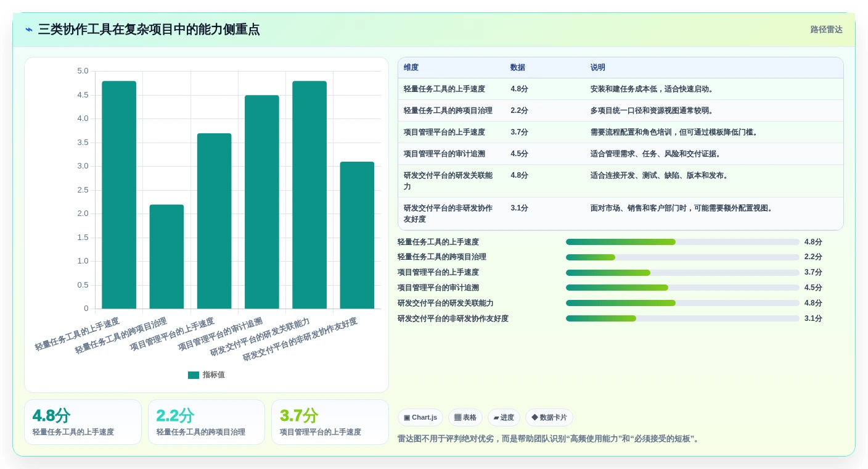Viewport: 868px width, 469px height.
Task: Click the 指标值 legend text
Action: (214, 375)
